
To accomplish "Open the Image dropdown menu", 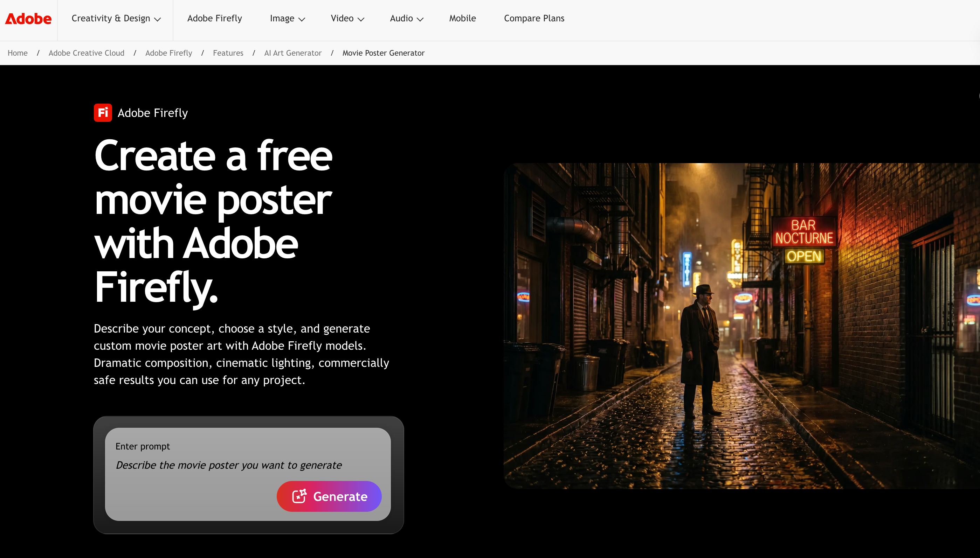I will click(x=287, y=19).
